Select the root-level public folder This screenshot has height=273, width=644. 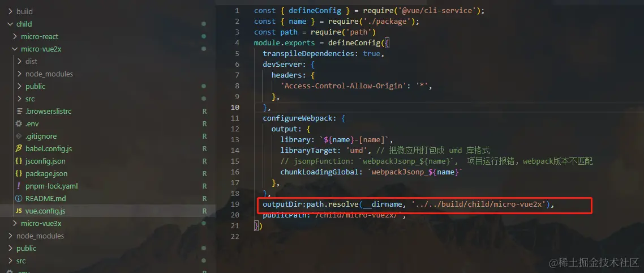[26, 248]
